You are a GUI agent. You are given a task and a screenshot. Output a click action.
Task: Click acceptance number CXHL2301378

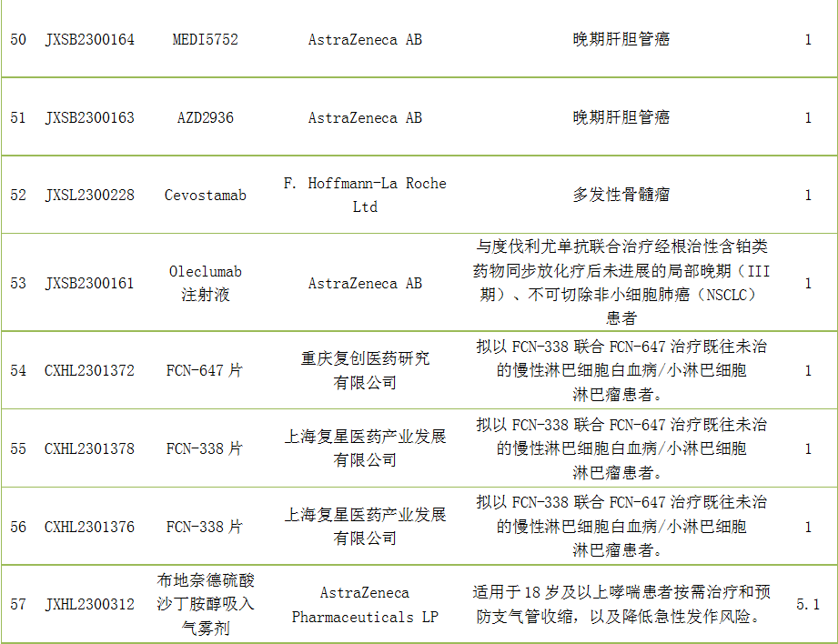coord(90,448)
